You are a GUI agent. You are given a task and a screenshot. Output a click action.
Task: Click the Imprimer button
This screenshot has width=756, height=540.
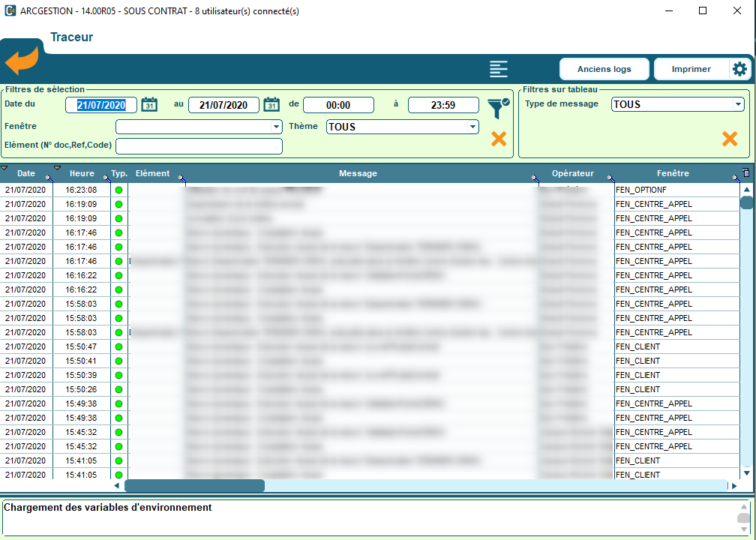691,69
